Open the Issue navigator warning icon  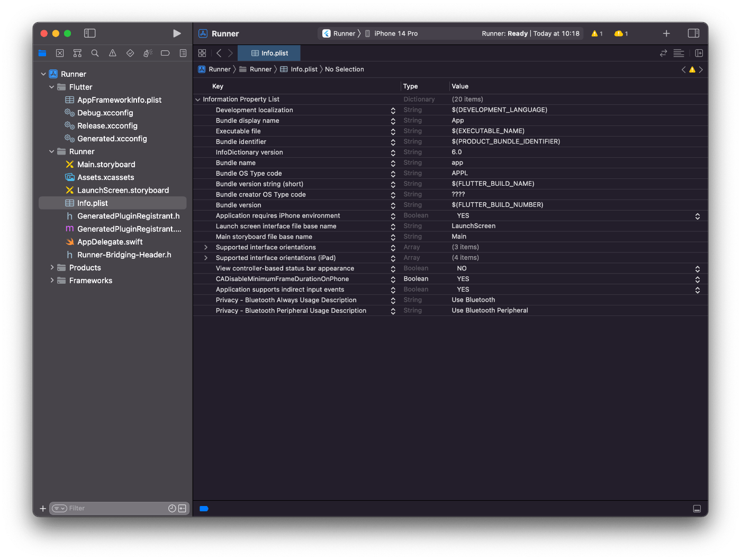[113, 53]
